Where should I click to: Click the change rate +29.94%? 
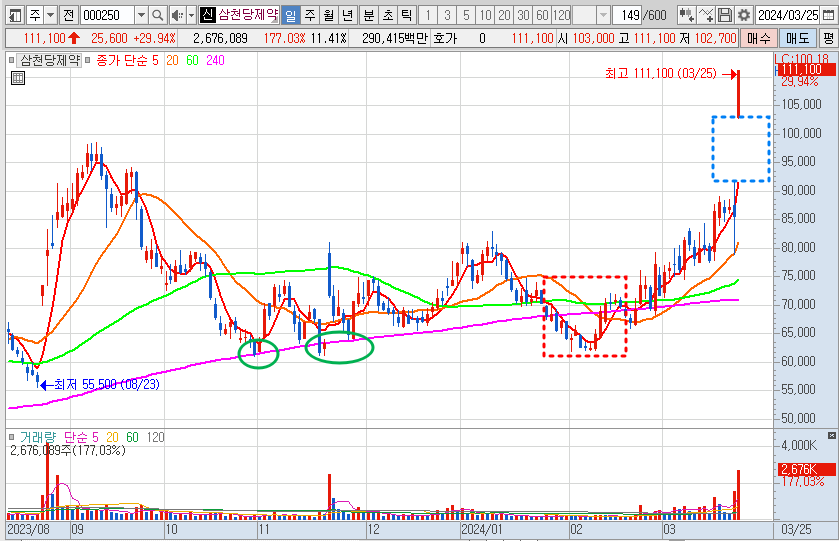click(155, 39)
